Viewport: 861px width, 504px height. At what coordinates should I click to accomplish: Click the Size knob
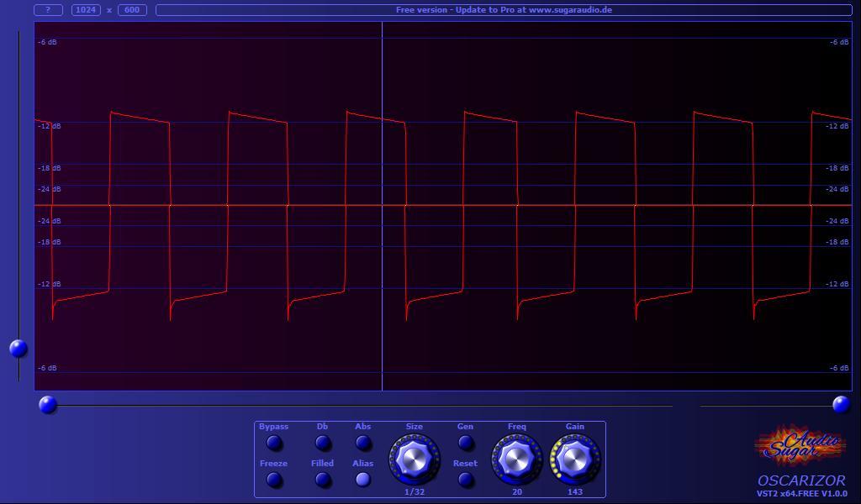click(414, 459)
